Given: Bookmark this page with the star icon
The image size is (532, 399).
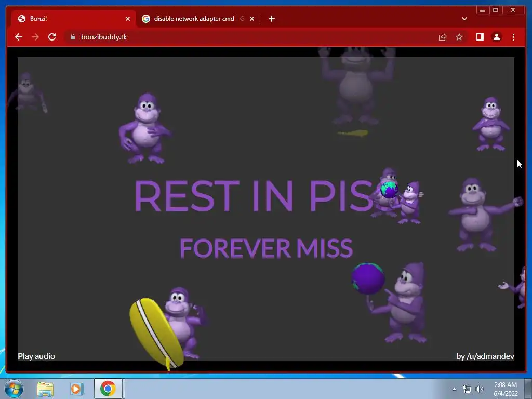Looking at the screenshot, I should pyautogui.click(x=459, y=37).
